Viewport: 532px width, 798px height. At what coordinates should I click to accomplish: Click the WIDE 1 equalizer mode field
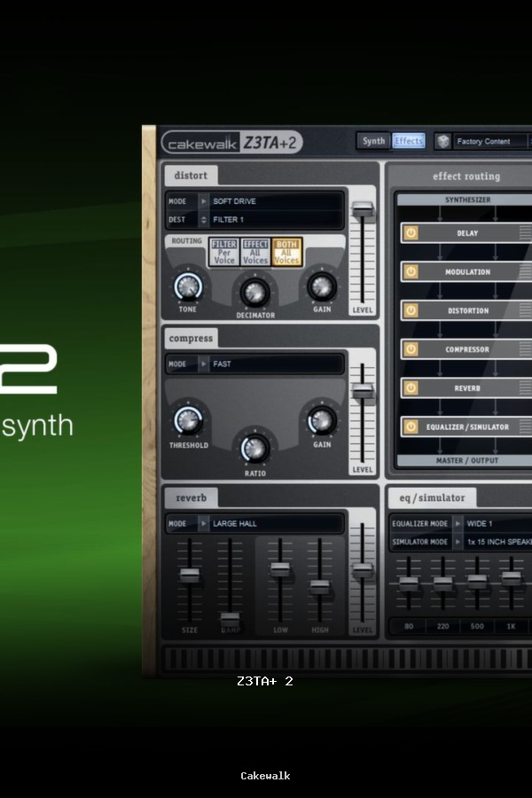coord(498,523)
